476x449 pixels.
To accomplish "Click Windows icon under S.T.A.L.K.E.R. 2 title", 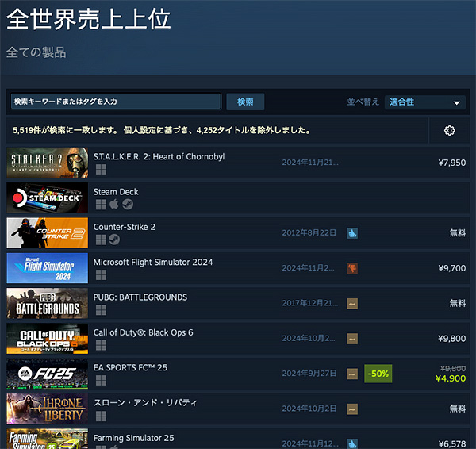I will (101, 170).
